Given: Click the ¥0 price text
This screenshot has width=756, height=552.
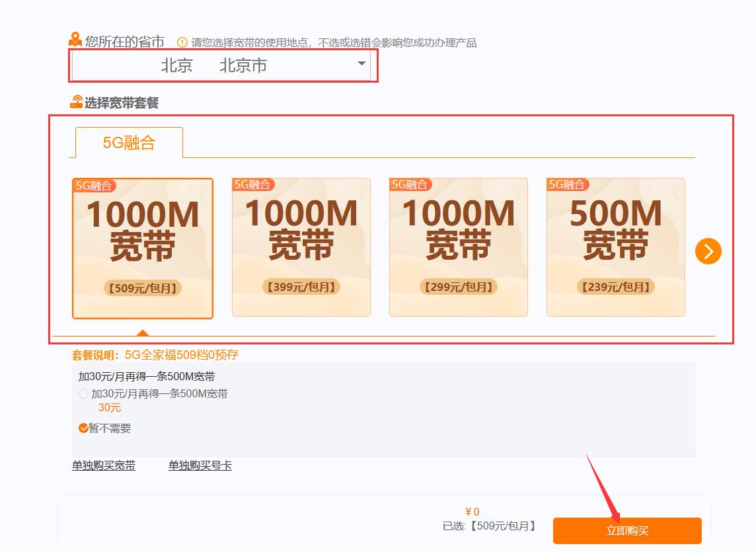Looking at the screenshot, I should pyautogui.click(x=472, y=512).
